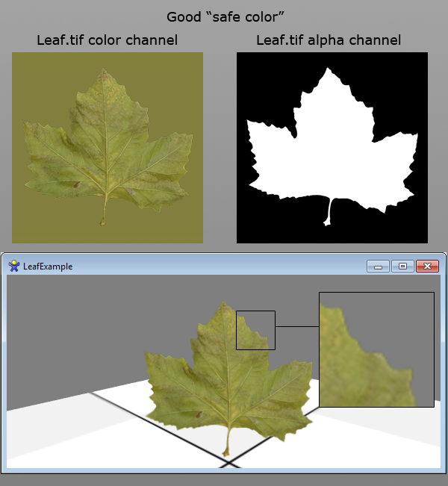Click the brown spot on color channel leaf
Viewport: 448px width, 486px height.
point(75,184)
